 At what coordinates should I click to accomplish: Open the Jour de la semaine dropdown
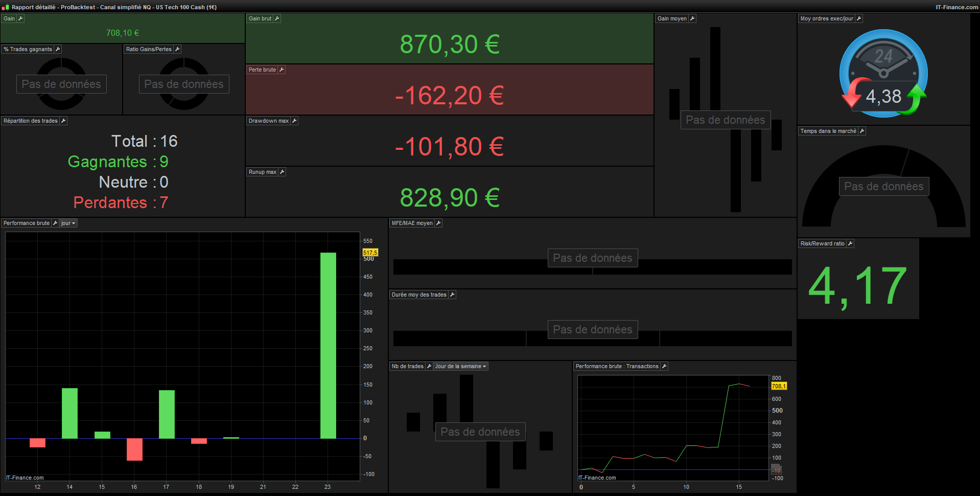point(460,366)
